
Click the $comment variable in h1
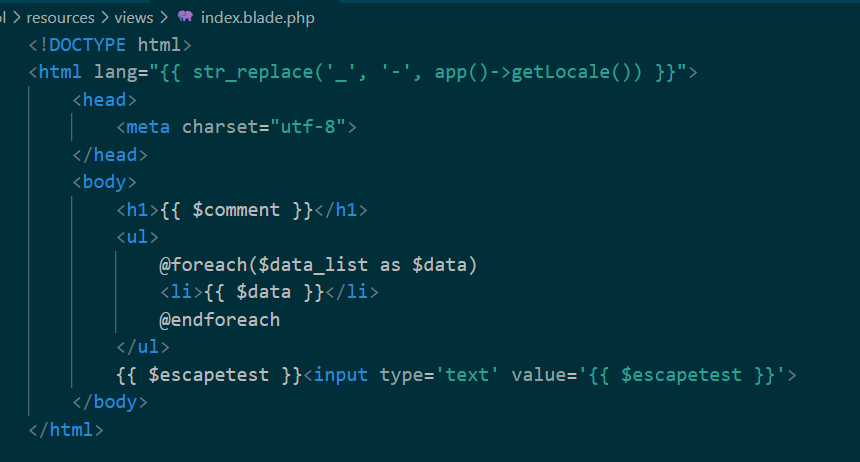(x=236, y=210)
